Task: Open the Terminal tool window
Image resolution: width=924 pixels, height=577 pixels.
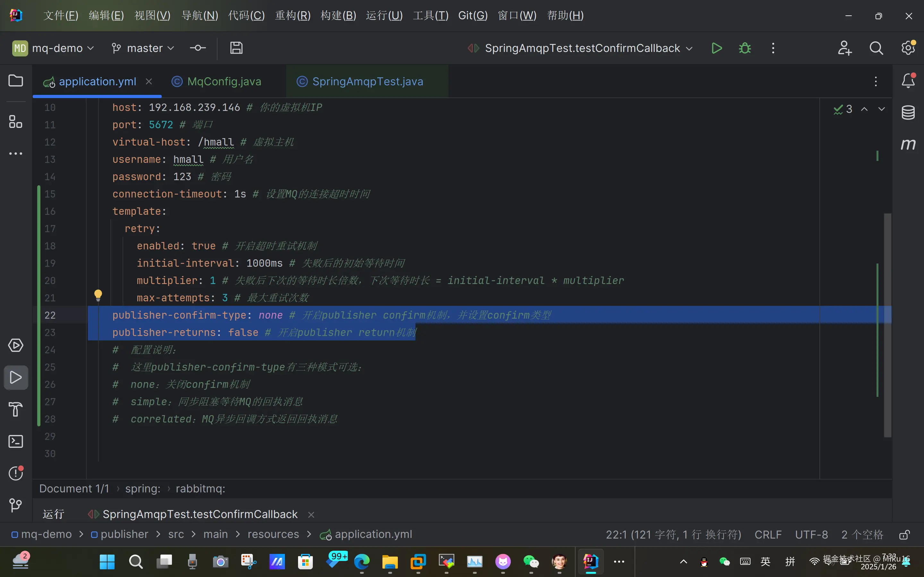Action: pyautogui.click(x=16, y=441)
